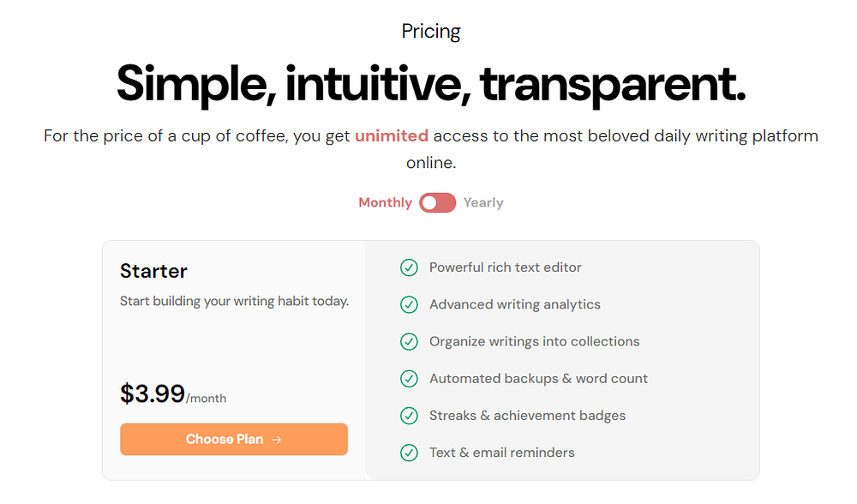The image size is (857, 504).
Task: Select the Monthly billing label
Action: point(385,203)
